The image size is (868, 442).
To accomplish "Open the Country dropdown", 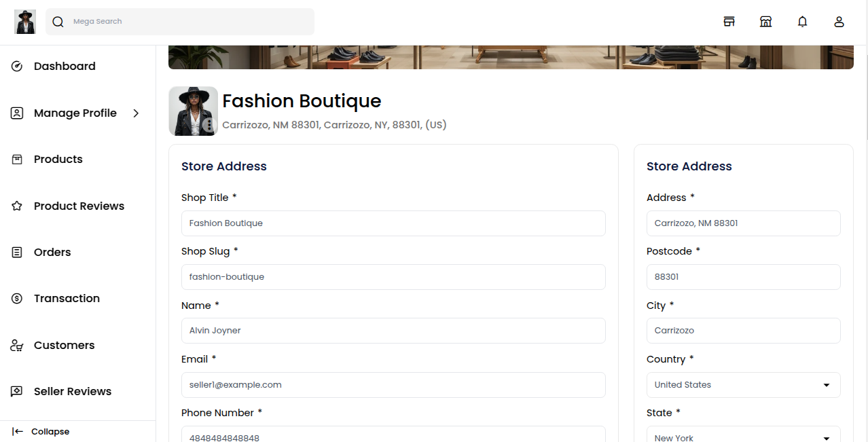I will tap(743, 384).
